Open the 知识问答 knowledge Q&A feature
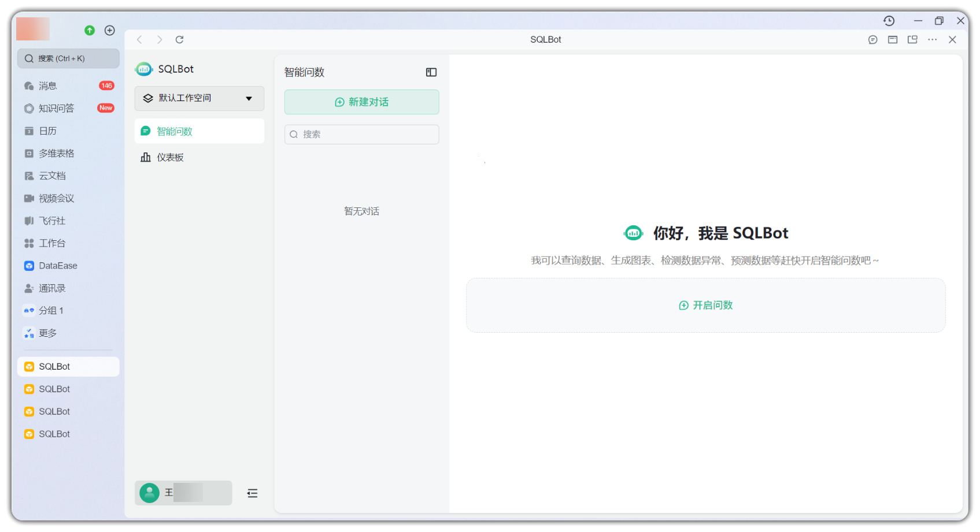The image size is (980, 532). coord(56,108)
